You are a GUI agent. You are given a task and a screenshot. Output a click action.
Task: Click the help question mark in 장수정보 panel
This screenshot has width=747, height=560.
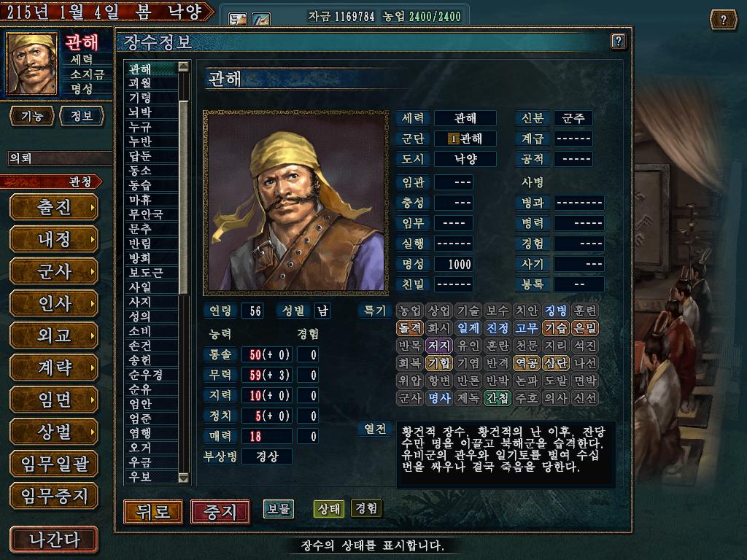click(x=618, y=41)
